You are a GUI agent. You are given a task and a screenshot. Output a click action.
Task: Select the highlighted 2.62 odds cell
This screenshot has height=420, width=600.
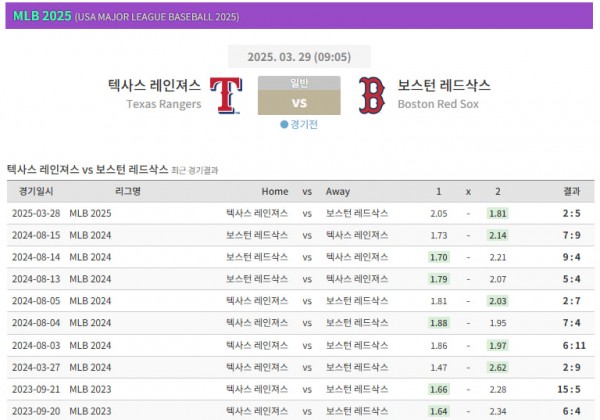coord(497,367)
